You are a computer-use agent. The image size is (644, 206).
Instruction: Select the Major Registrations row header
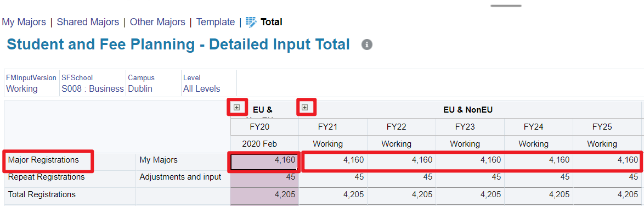click(x=43, y=160)
